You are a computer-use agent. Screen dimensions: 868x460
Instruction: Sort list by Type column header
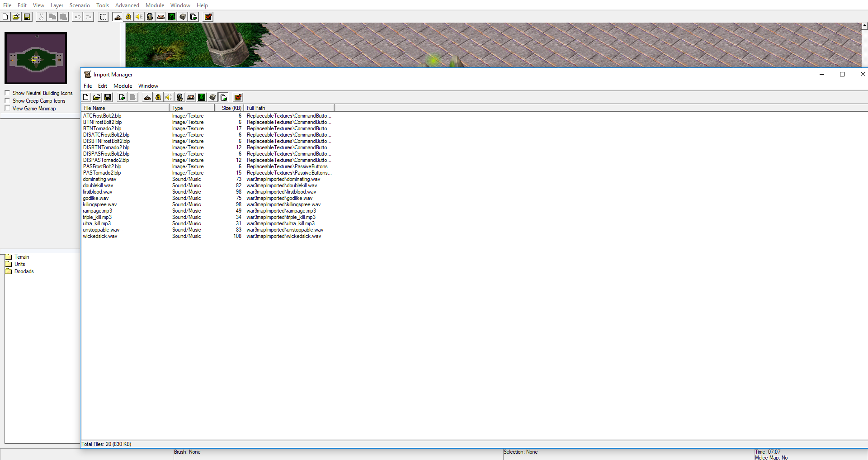(x=192, y=108)
